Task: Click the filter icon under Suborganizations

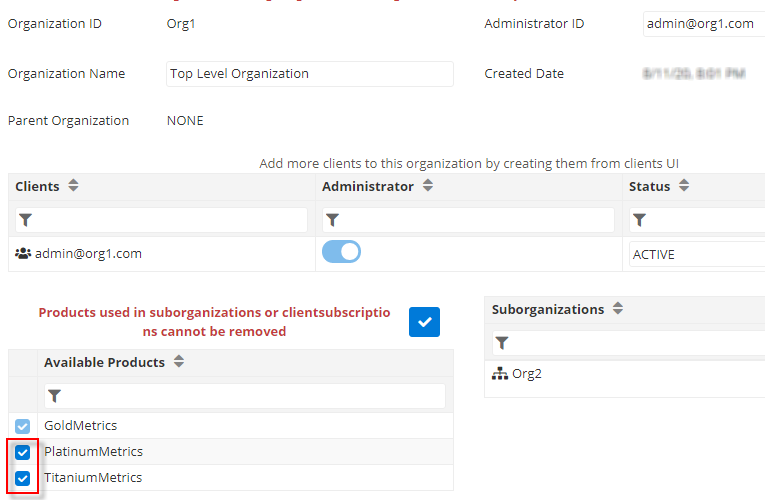Action: (x=502, y=343)
